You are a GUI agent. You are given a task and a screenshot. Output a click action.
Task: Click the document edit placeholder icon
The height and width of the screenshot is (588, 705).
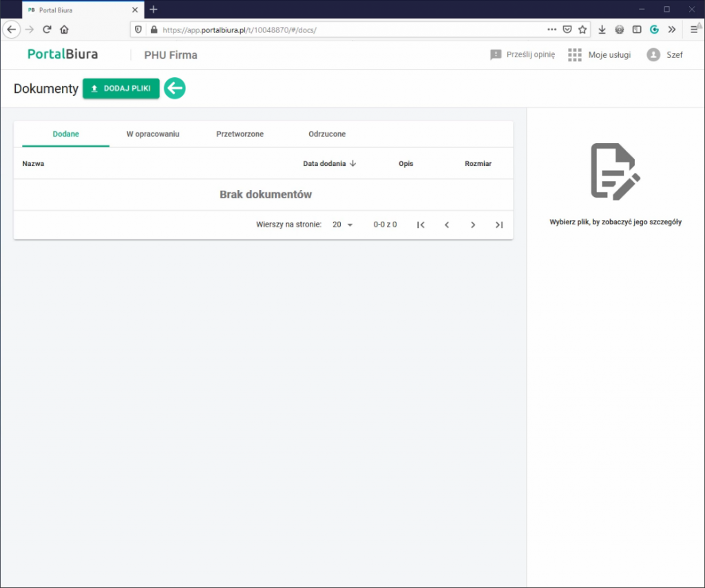point(615,171)
